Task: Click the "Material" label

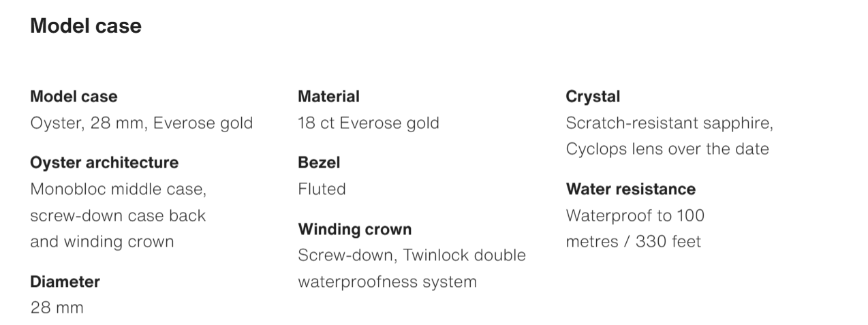Action: pyautogui.click(x=328, y=97)
